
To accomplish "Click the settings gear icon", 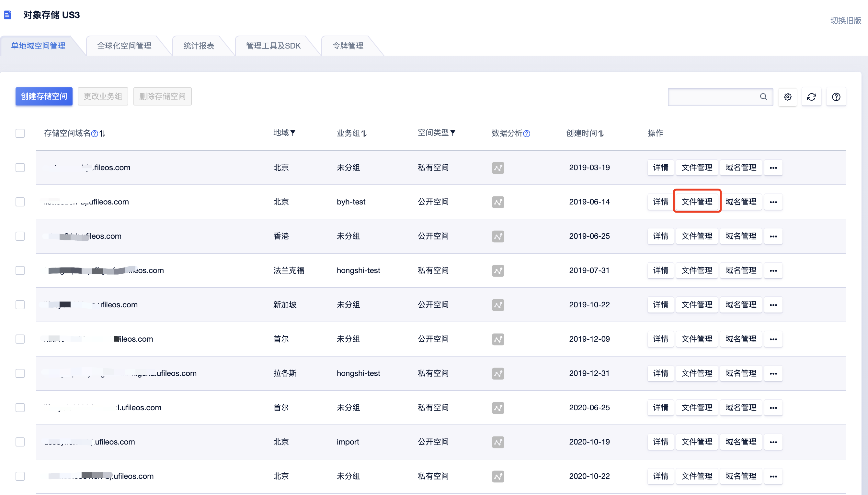I will point(787,97).
